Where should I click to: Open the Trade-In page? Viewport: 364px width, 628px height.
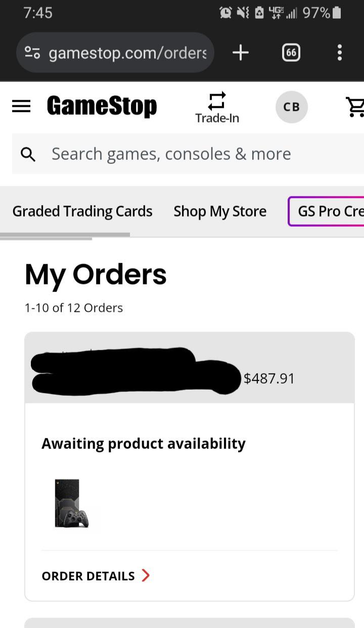[x=217, y=107]
